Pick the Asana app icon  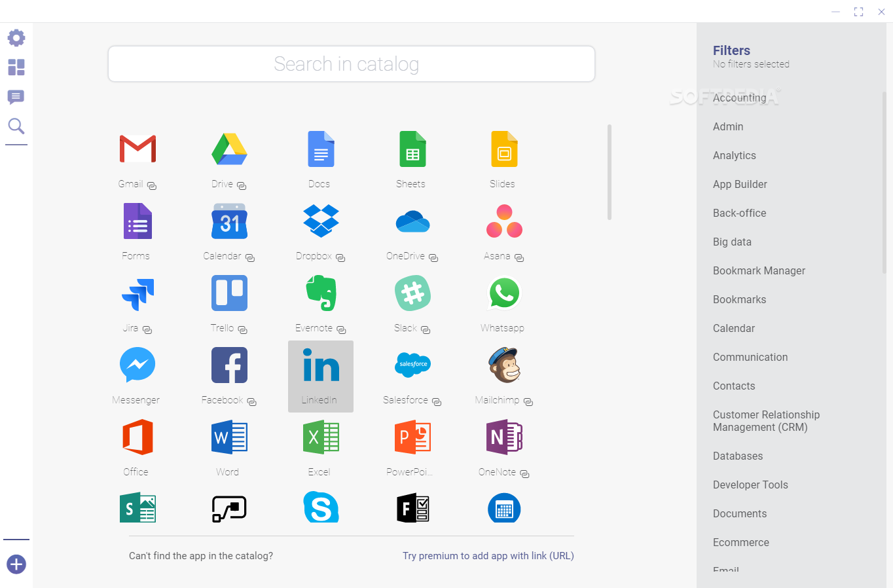504,221
